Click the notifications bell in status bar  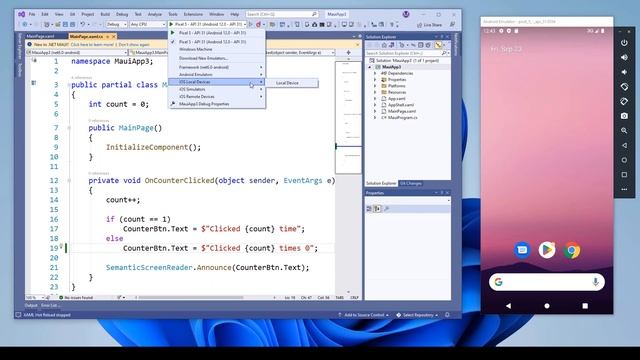coord(447,315)
